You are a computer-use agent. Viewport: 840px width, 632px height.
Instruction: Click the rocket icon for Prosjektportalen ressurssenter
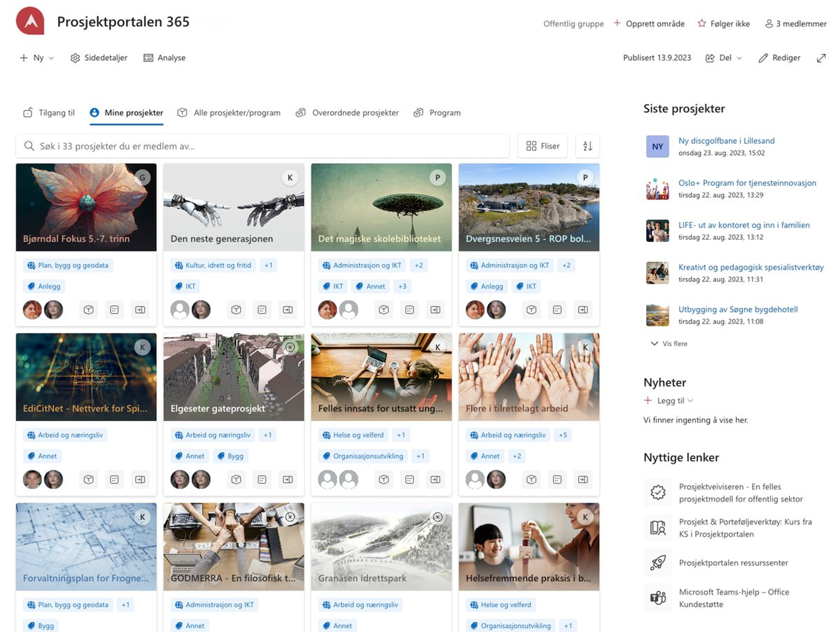(x=658, y=562)
